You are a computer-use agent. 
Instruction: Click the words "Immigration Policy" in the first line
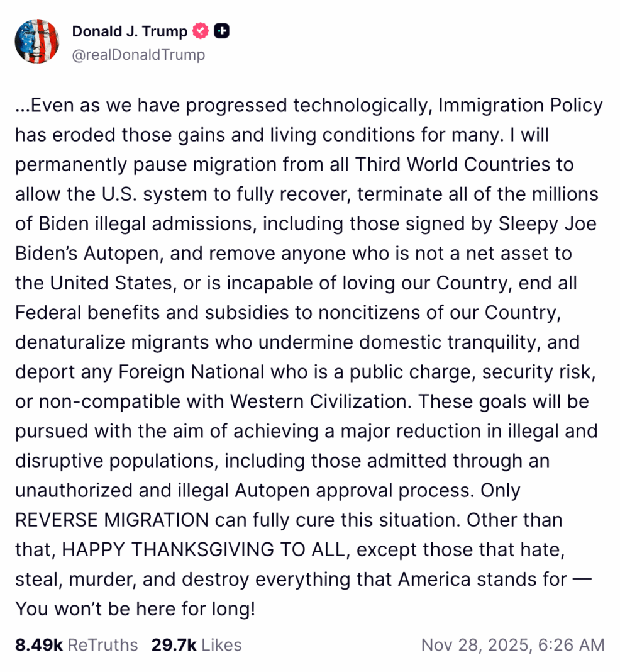click(x=521, y=105)
